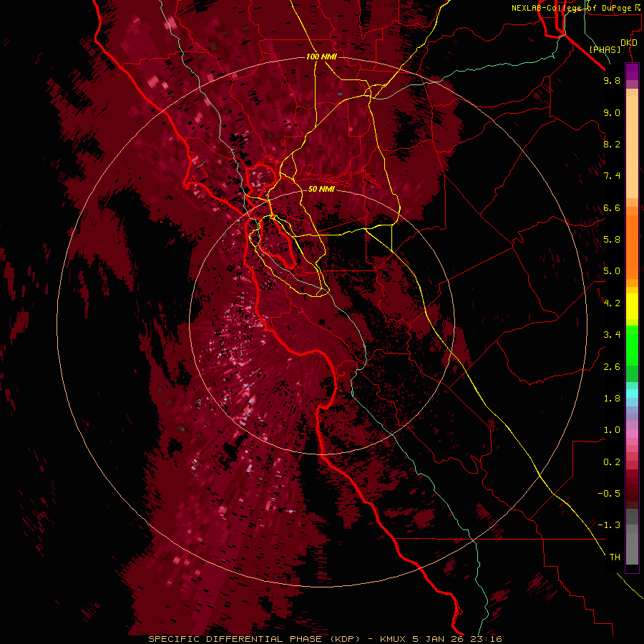Click the NEXLAB-College of DuPage label
Image resolution: width=644 pixels, height=644 pixels.
tap(572, 8)
